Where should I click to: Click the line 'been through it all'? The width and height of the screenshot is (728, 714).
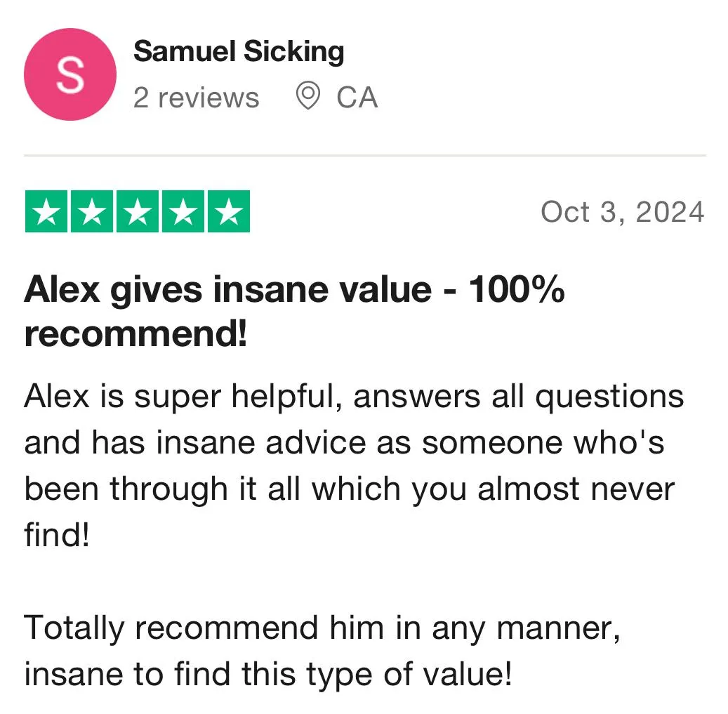[x=349, y=490]
